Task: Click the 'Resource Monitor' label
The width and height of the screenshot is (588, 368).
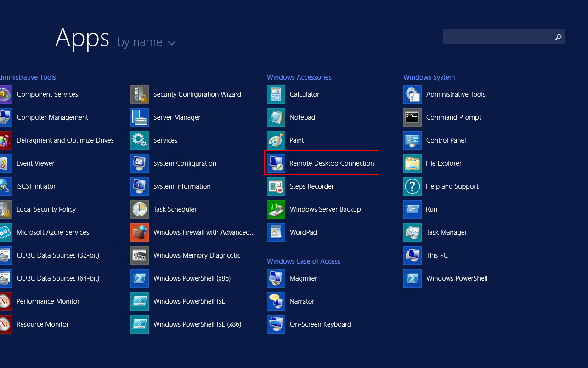Action: 43,324
